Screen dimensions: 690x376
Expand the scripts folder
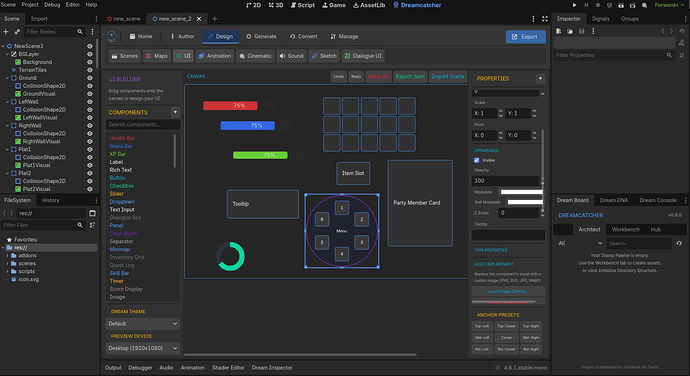tap(7, 271)
